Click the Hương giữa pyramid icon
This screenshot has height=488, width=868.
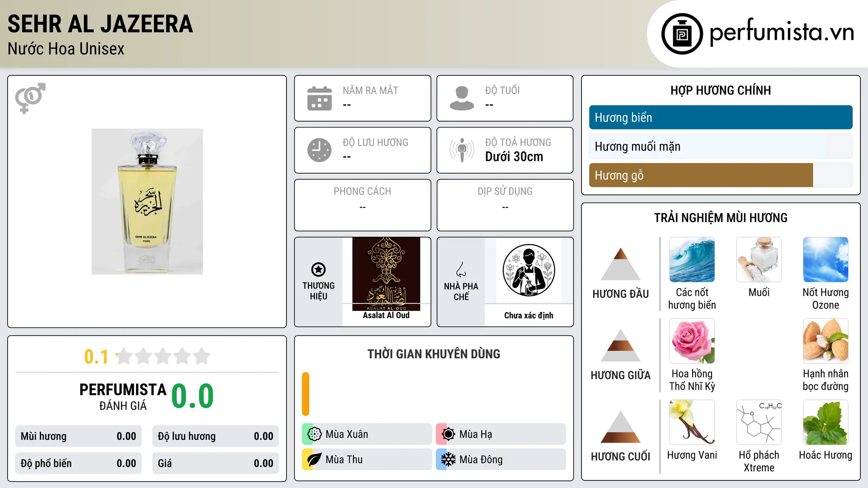pyautogui.click(x=620, y=345)
